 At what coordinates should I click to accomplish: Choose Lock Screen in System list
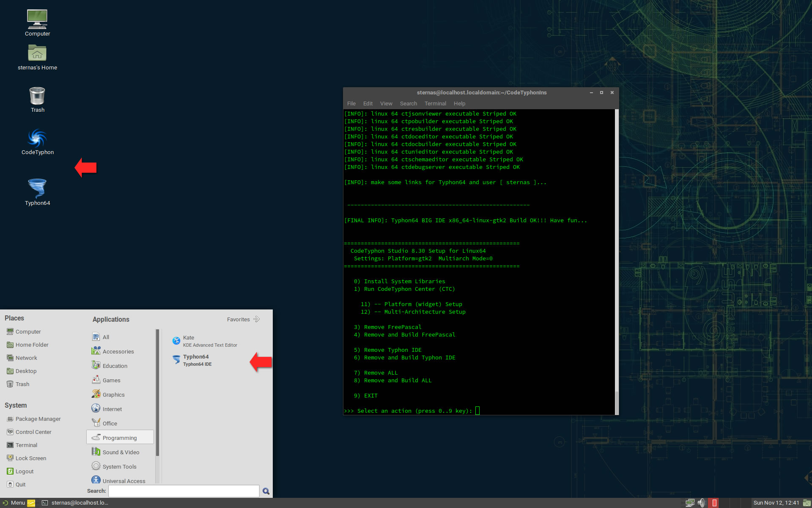27,458
